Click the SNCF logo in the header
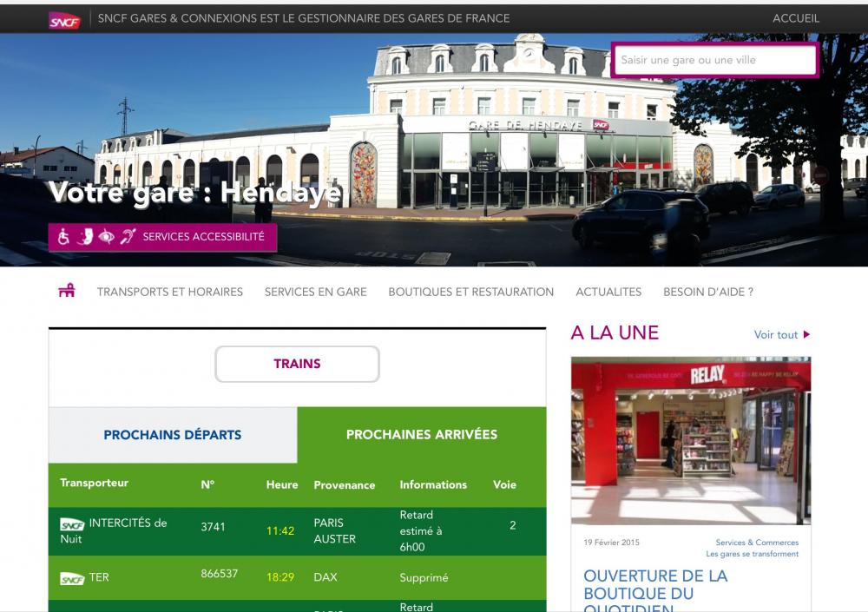 (x=64, y=21)
